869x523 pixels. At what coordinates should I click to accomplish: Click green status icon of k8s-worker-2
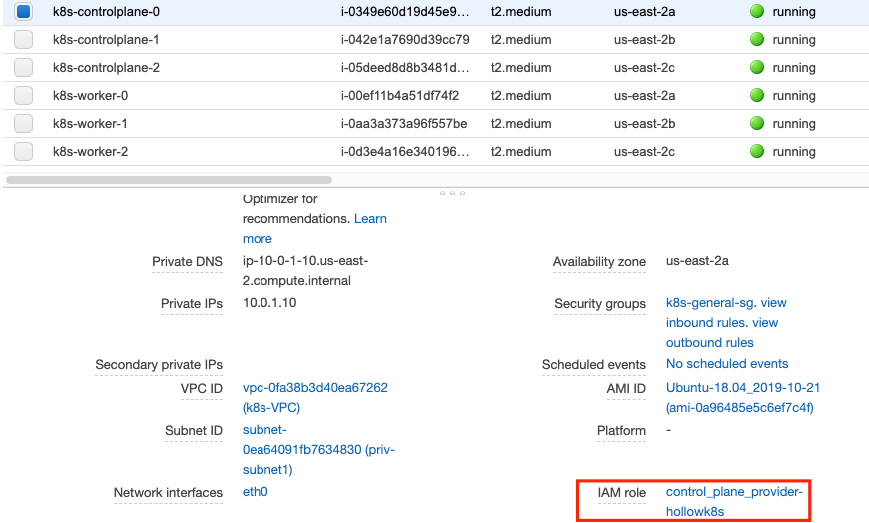(x=756, y=152)
